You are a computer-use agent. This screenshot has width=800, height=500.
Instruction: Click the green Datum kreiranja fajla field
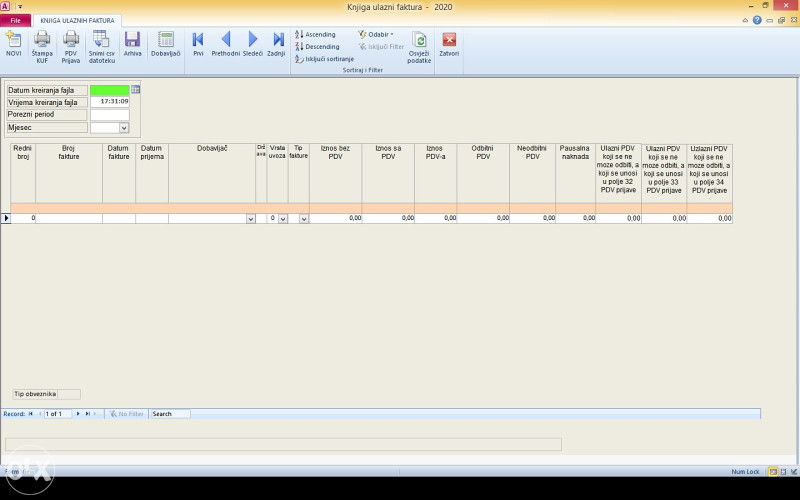pyautogui.click(x=110, y=90)
